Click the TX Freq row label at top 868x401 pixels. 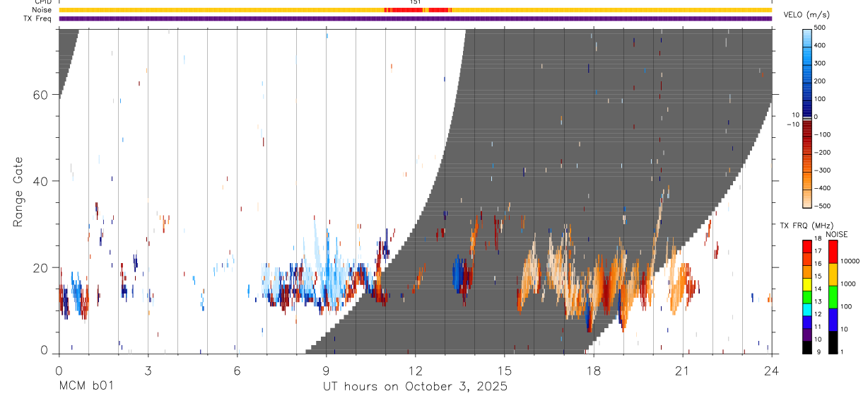click(37, 18)
